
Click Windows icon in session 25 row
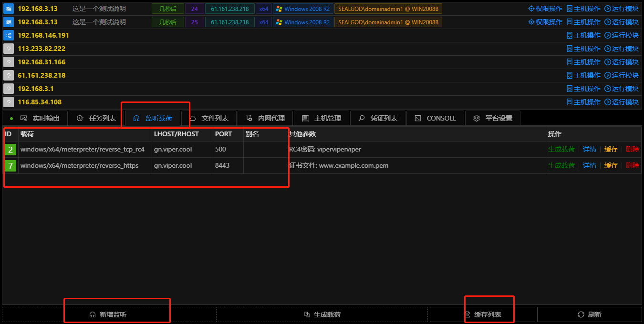click(8, 22)
